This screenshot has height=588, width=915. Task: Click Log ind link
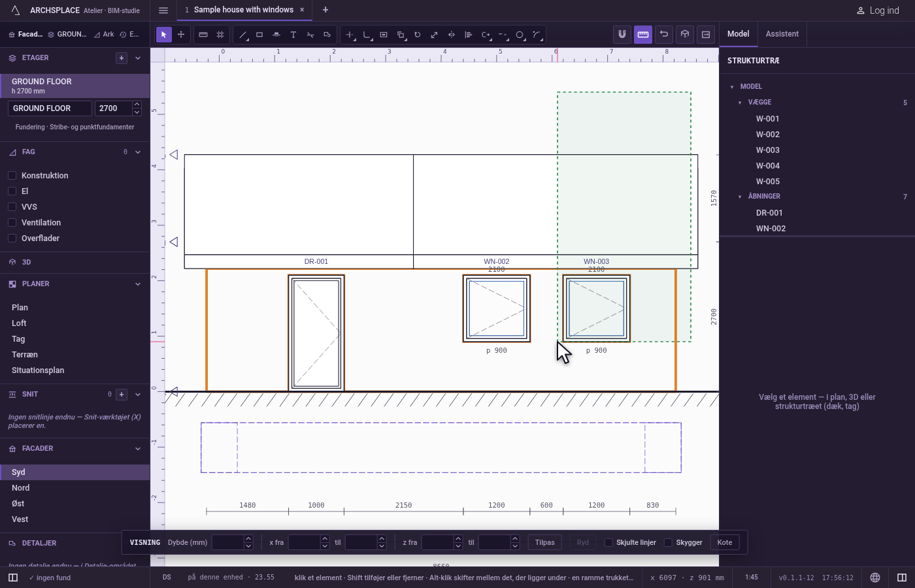[x=878, y=10]
